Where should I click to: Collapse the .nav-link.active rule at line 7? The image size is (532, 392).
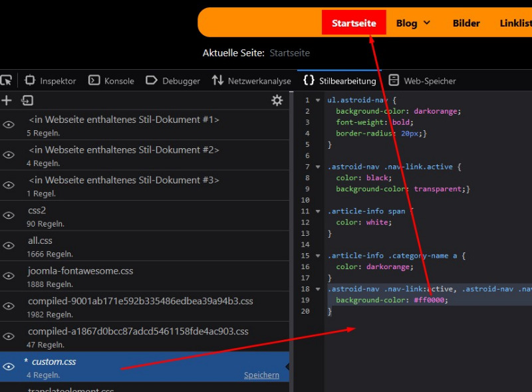coord(318,167)
